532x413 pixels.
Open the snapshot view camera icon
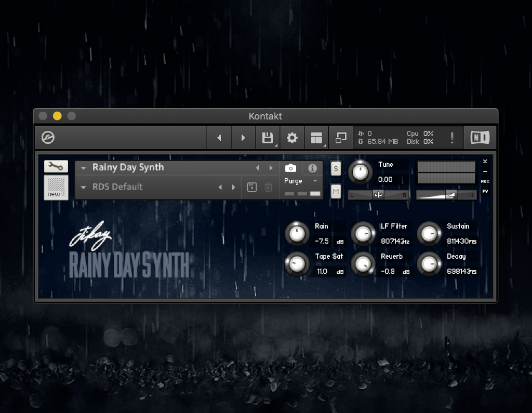tap(290, 168)
